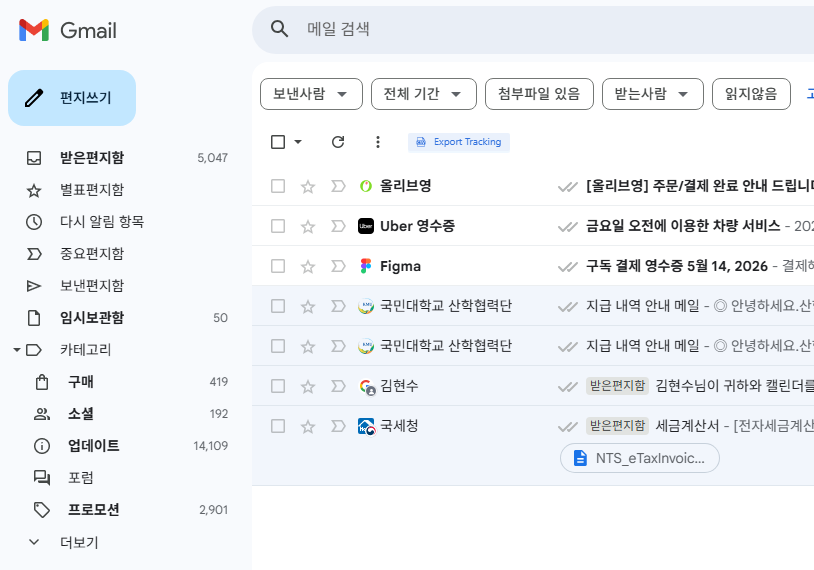
Task: Open the 포럼 forums category
Action: click(x=80, y=478)
